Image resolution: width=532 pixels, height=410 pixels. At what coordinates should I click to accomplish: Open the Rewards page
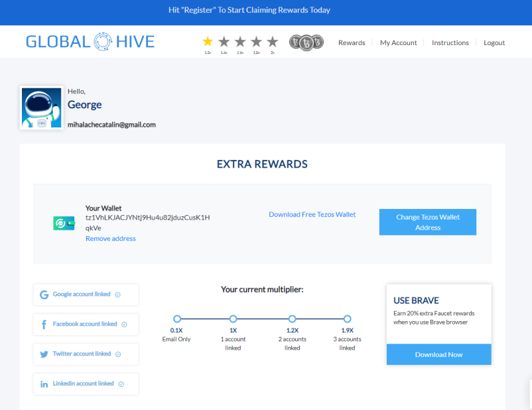(352, 42)
